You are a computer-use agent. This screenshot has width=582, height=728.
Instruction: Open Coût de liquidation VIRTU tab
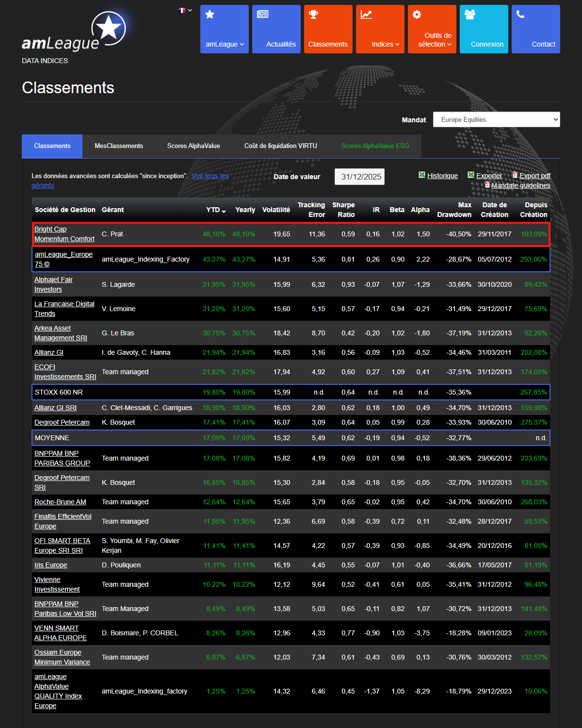(x=281, y=146)
